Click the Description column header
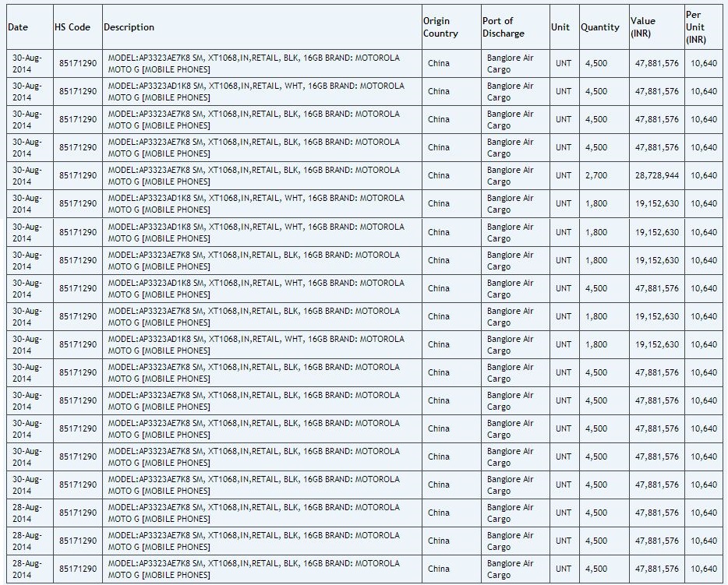The image size is (728, 585). [x=129, y=27]
